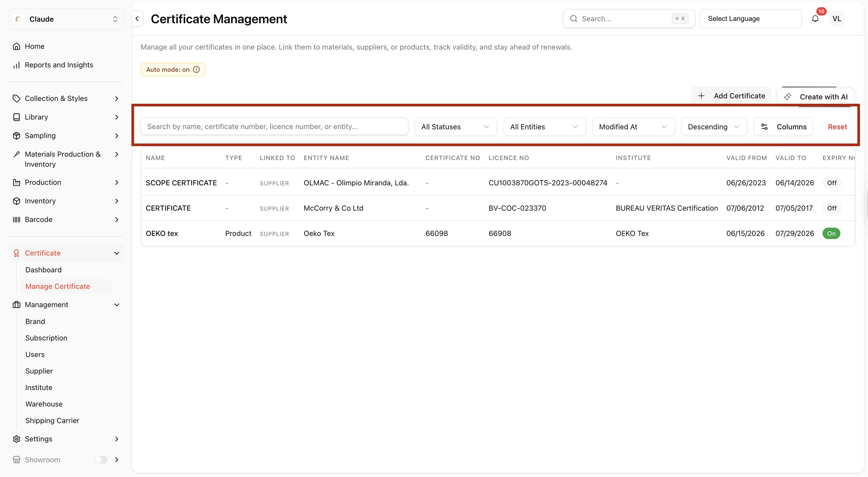
Task: Open the Supplier management page
Action: (39, 371)
